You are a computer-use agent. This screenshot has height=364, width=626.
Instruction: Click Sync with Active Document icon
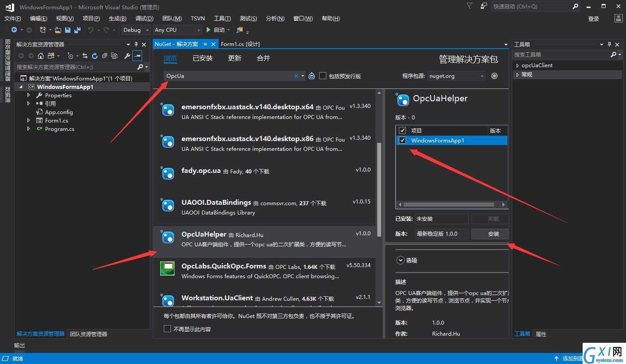coord(85,56)
